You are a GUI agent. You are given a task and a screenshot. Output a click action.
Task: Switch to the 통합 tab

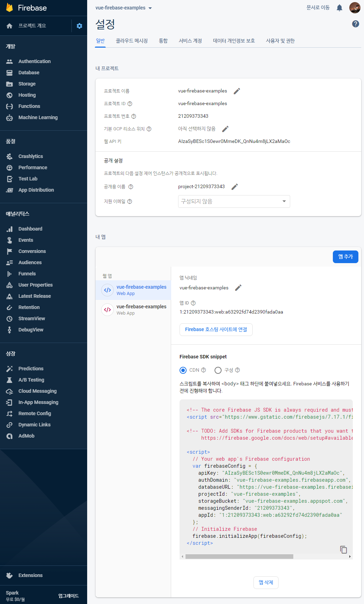click(163, 41)
